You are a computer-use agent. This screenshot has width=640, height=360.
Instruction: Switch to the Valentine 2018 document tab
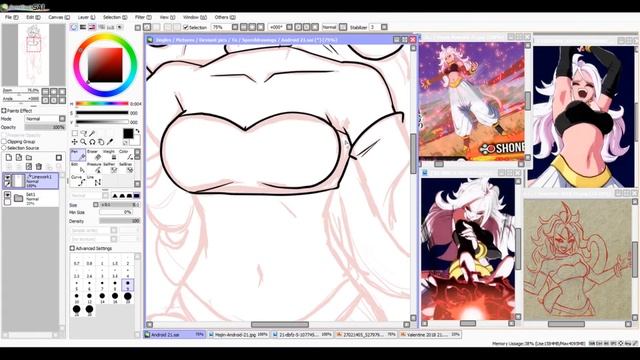click(x=430, y=334)
